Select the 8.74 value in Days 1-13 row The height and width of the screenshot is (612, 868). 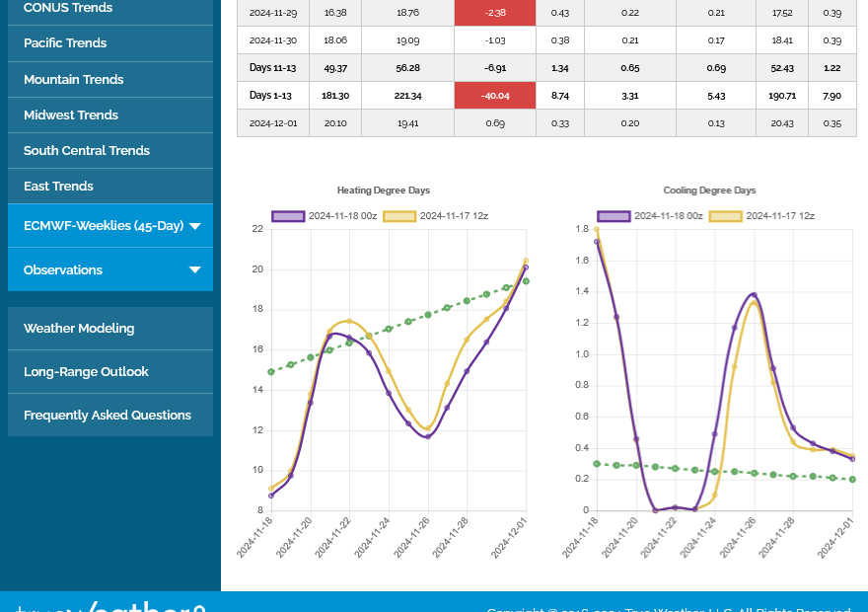point(560,96)
